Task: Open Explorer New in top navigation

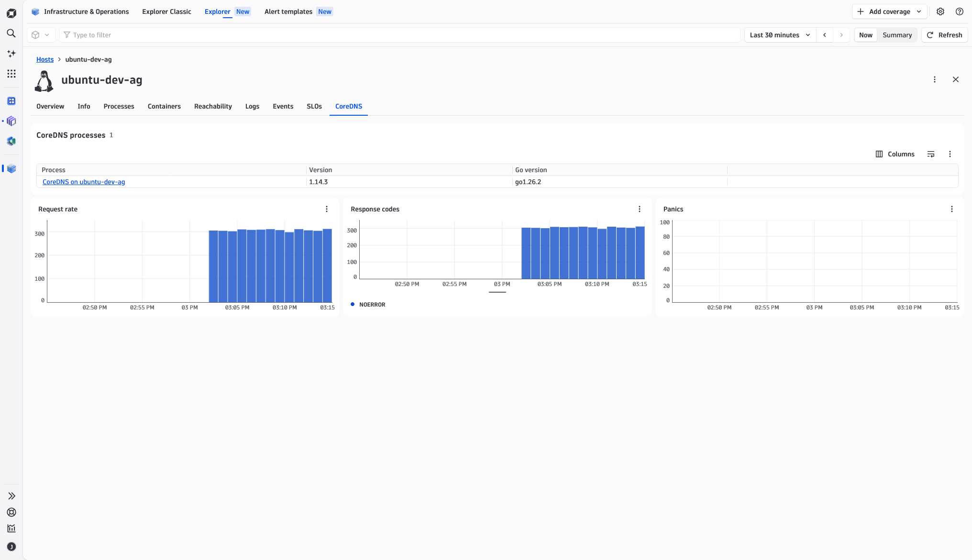Action: click(x=227, y=11)
